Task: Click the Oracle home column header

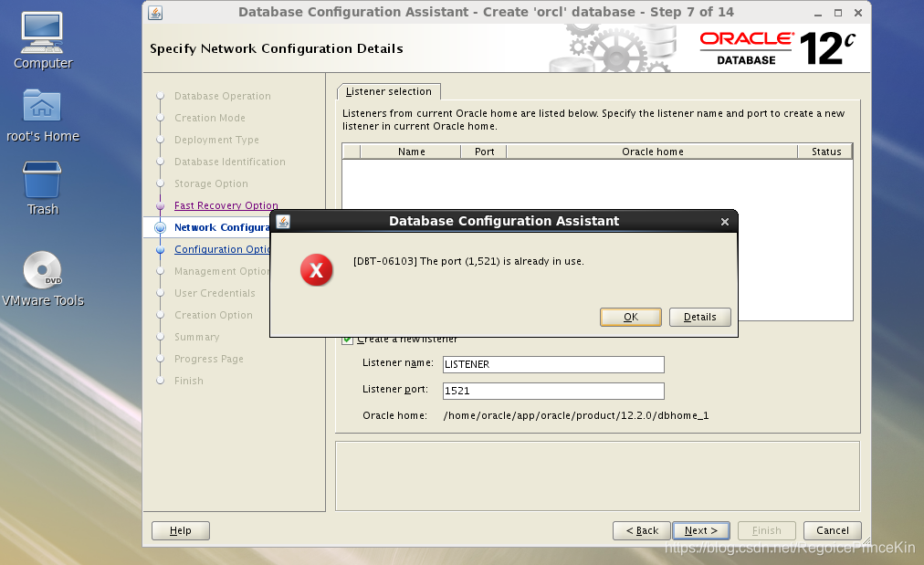Action: (x=652, y=152)
